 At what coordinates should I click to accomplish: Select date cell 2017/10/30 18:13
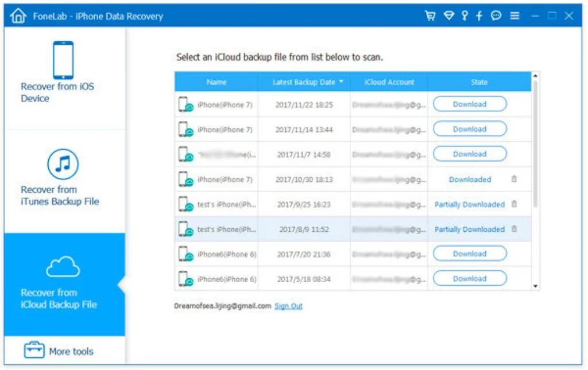pyautogui.click(x=304, y=180)
